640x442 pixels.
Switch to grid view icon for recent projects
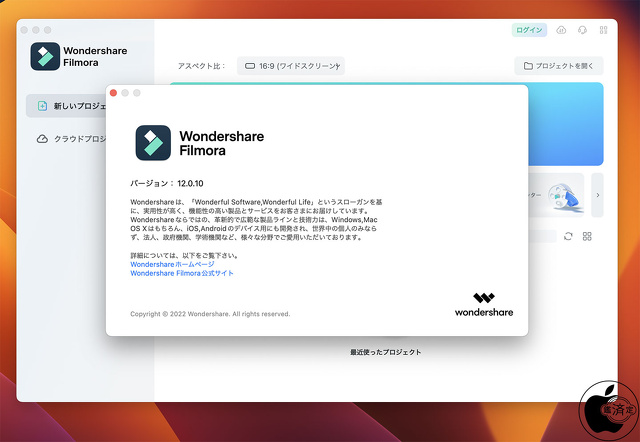click(x=587, y=236)
